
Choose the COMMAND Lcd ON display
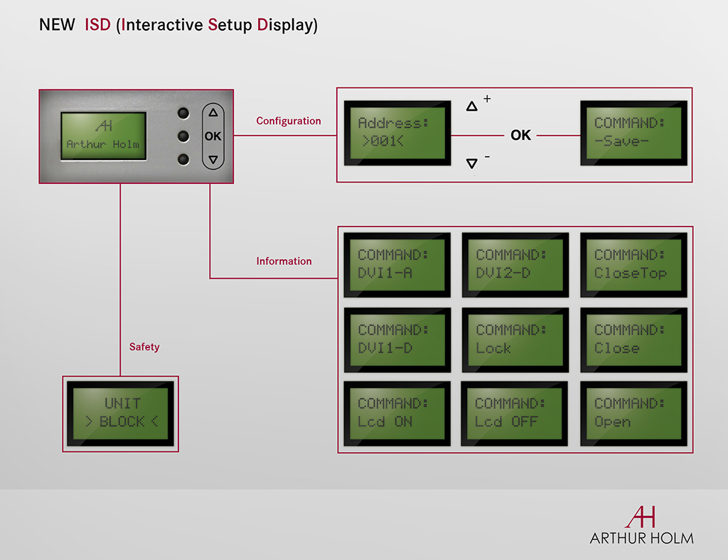[x=397, y=413]
